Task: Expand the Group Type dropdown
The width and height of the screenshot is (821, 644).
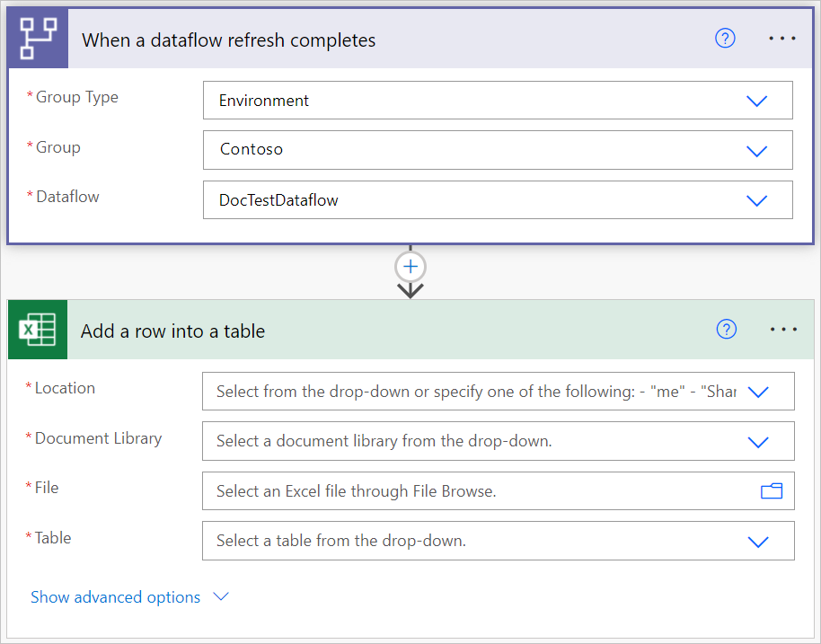Action: [x=757, y=101]
